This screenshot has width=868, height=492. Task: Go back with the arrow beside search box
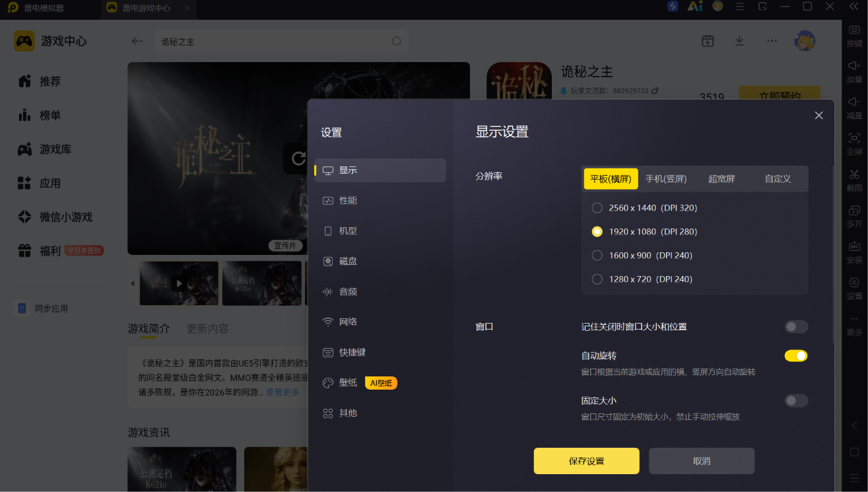click(x=137, y=41)
